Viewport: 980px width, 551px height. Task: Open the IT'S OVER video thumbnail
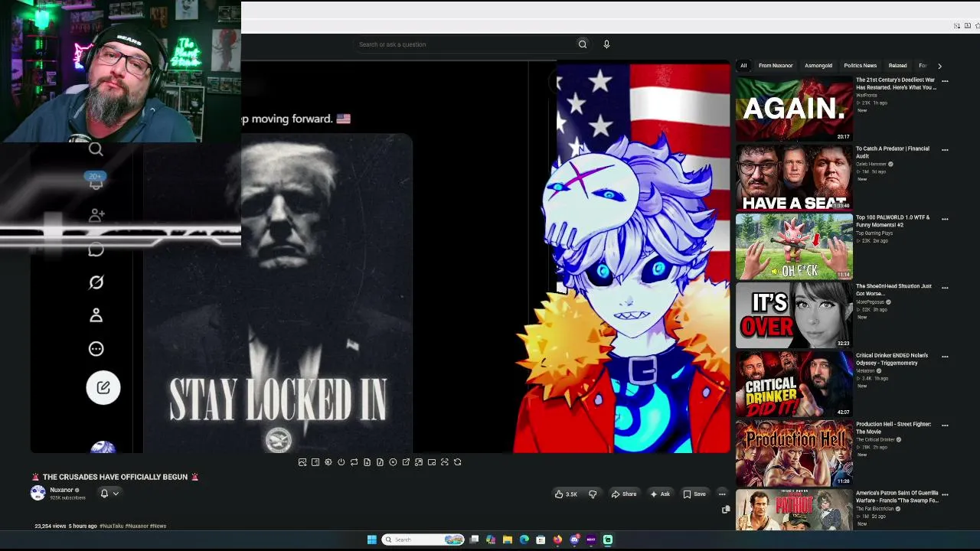tap(794, 315)
